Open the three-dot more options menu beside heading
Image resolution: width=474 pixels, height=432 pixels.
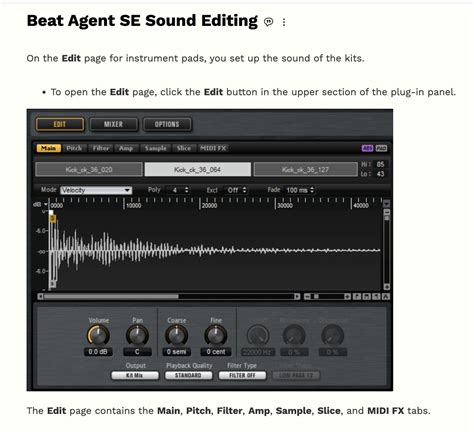point(284,22)
